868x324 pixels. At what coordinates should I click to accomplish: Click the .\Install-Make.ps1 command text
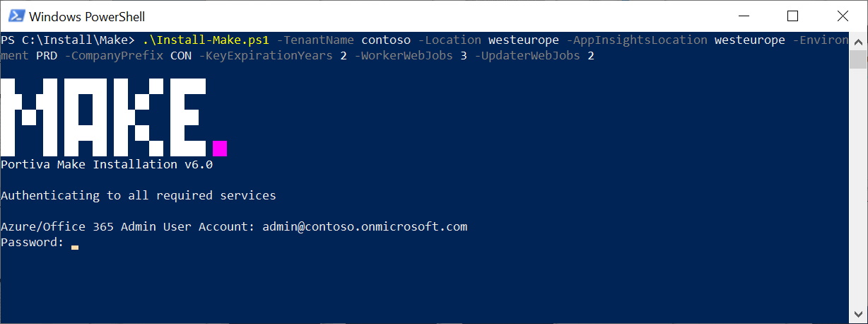[x=206, y=40]
